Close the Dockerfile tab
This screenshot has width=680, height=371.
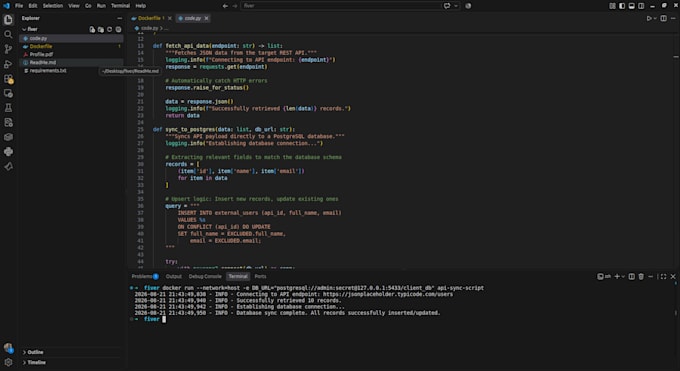(170, 18)
